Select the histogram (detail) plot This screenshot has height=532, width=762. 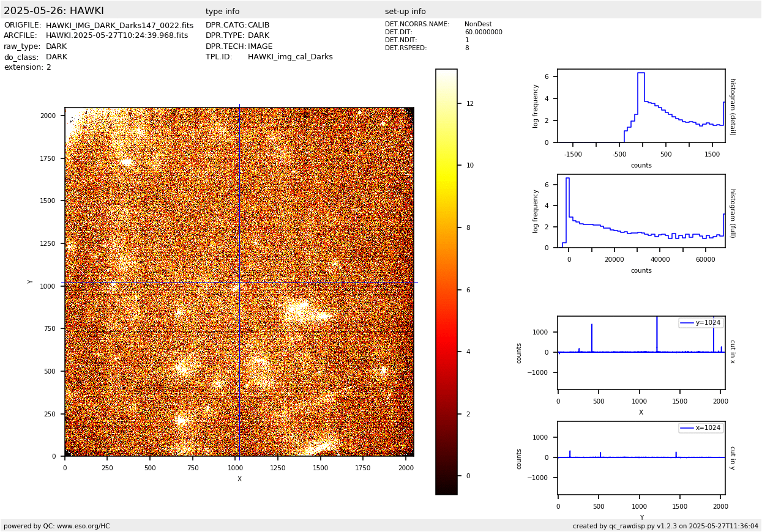pos(641,106)
